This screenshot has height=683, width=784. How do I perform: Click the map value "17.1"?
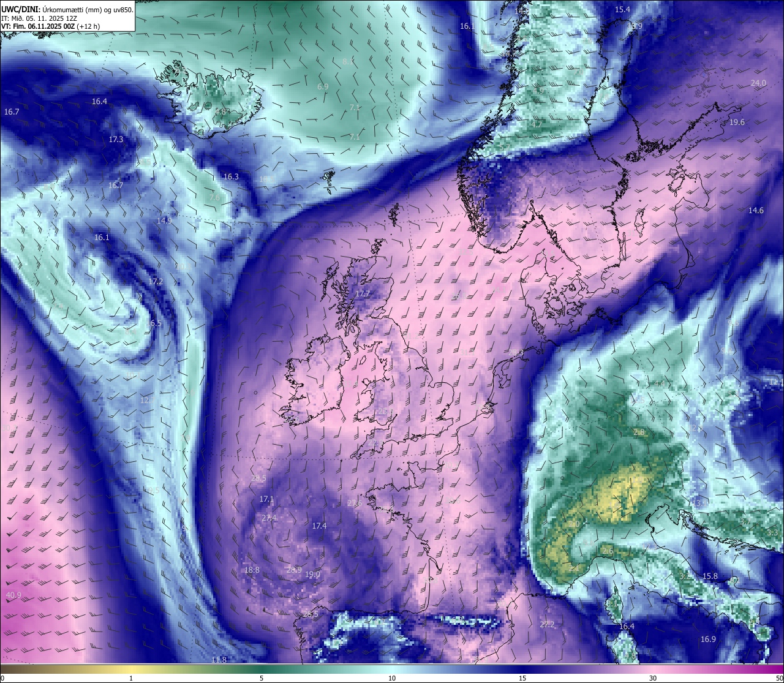click(x=266, y=500)
